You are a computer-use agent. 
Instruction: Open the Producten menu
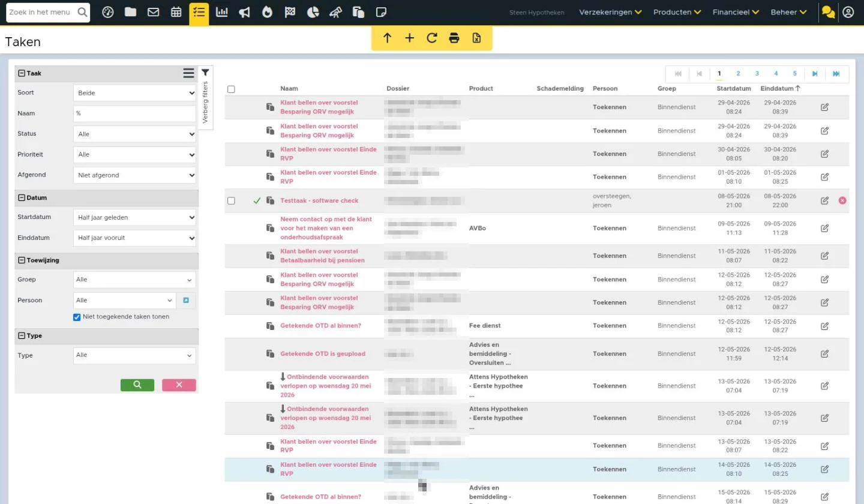(677, 12)
